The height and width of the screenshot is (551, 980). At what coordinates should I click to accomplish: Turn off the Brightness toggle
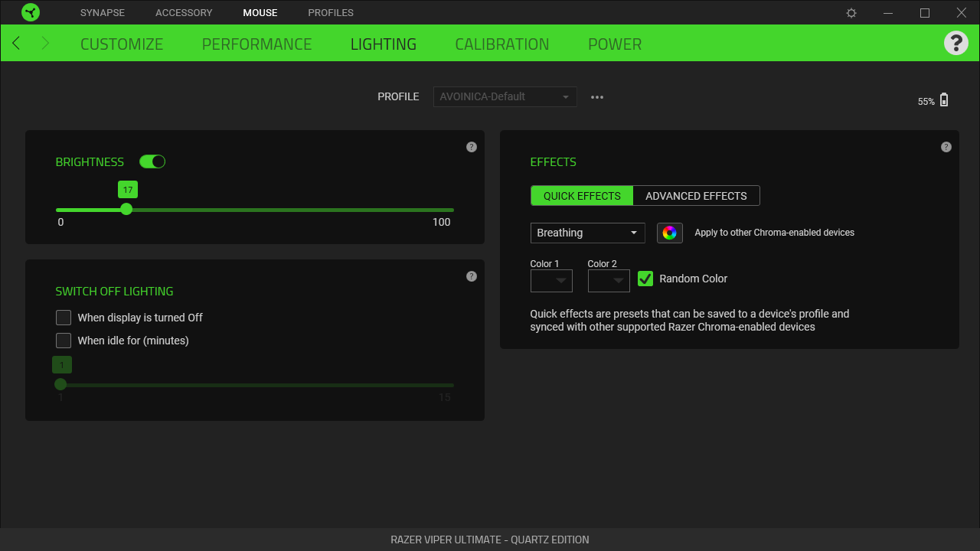tap(152, 161)
